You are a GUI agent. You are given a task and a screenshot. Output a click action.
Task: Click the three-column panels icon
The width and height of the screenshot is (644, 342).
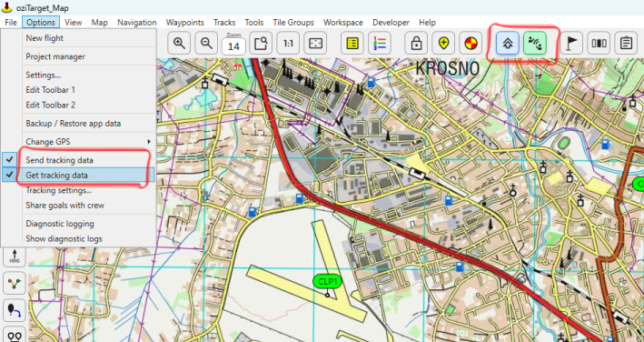tap(599, 43)
